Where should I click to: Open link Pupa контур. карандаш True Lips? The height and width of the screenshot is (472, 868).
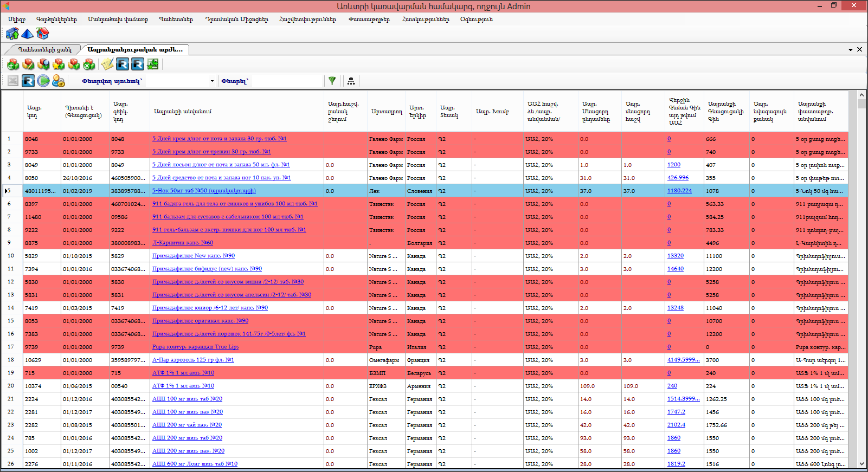[x=195, y=347]
